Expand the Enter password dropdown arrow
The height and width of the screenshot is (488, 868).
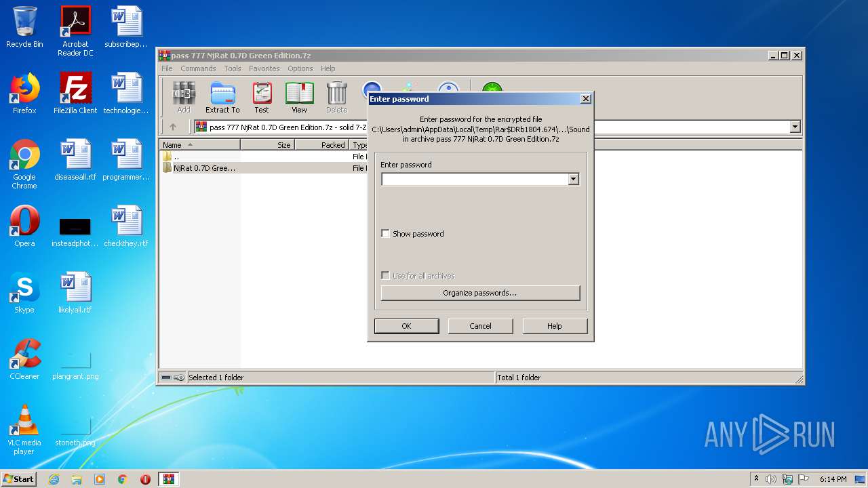coord(574,180)
